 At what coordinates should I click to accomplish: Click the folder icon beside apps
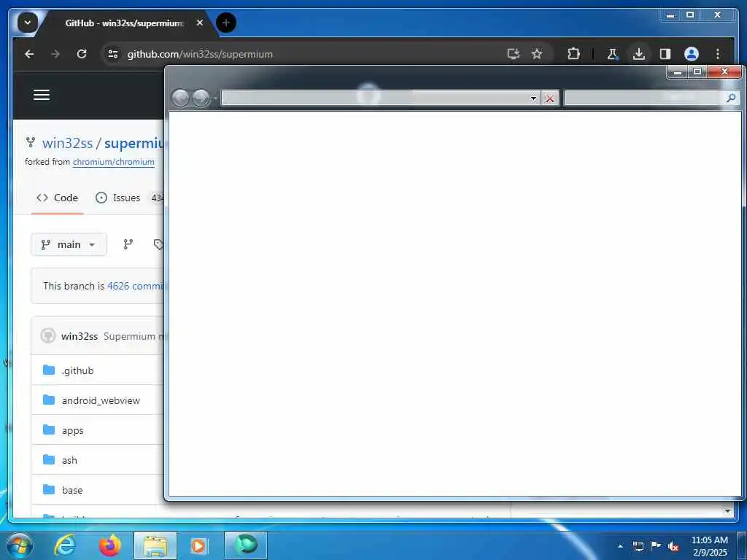[x=49, y=430]
